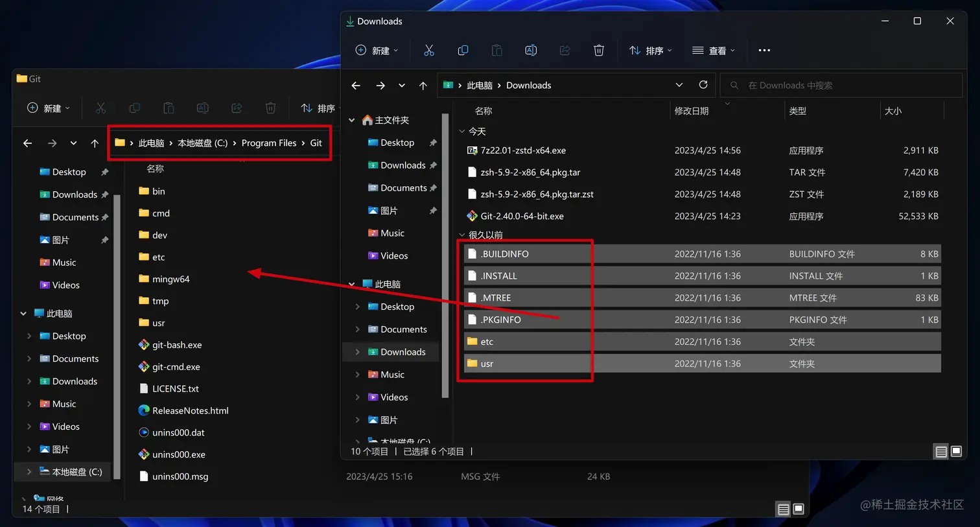Click Copy icon in Git window toolbar
Screen dimensions: 980x527
pos(135,108)
